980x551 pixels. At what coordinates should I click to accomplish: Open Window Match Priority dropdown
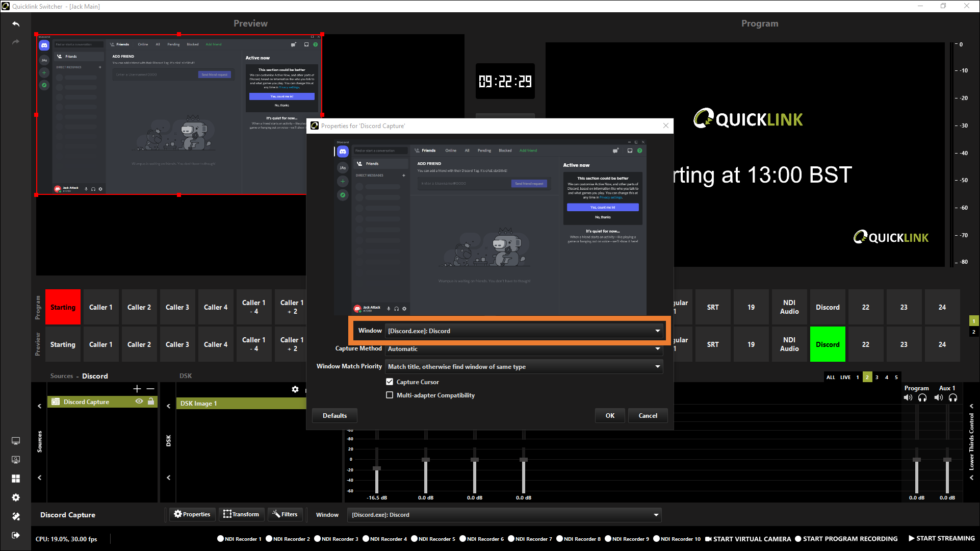tap(524, 367)
